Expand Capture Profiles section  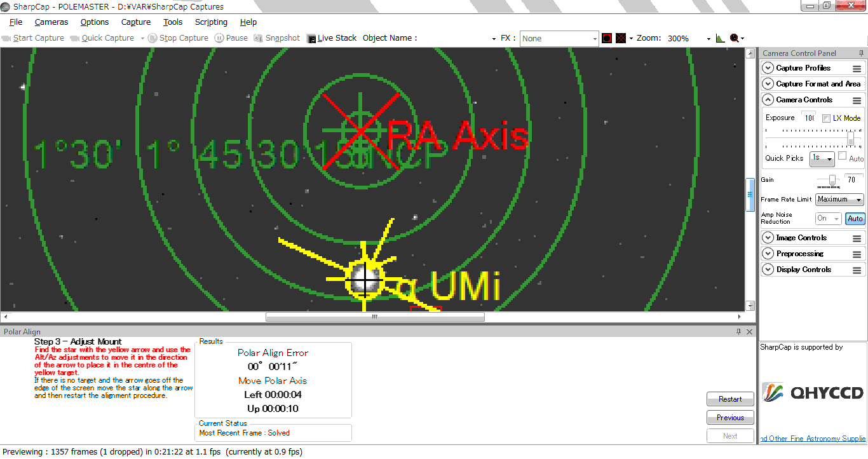click(x=768, y=68)
